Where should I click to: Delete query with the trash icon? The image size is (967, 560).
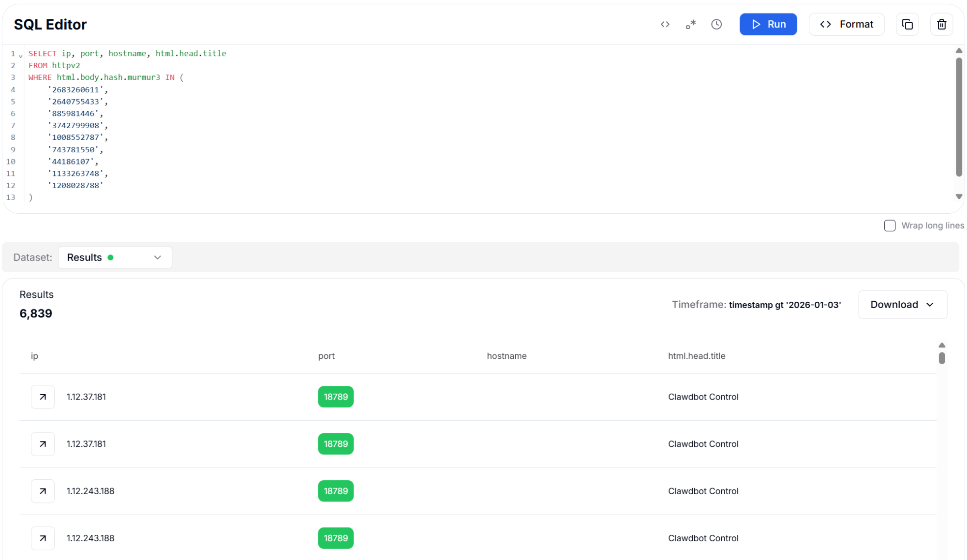tap(941, 24)
